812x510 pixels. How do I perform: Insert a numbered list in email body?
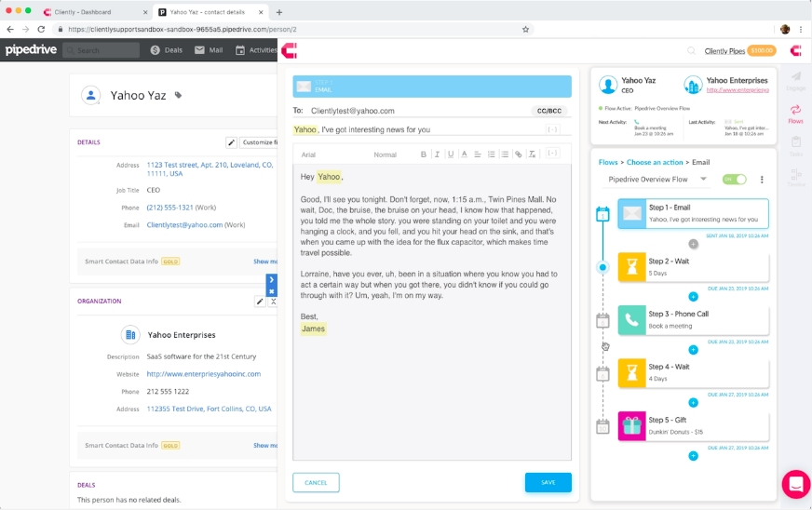click(x=491, y=154)
